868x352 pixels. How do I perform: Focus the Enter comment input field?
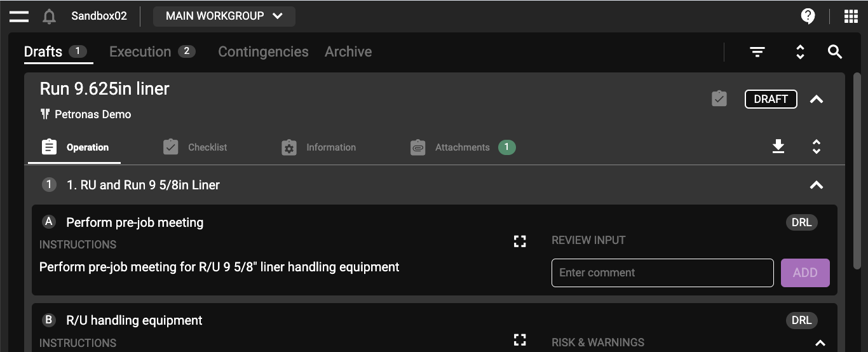662,273
